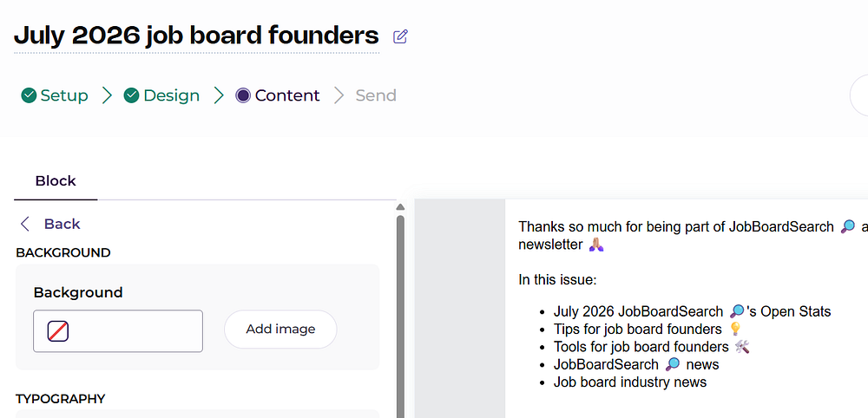
Task: Select the Content step circle icon
Action: click(x=243, y=95)
